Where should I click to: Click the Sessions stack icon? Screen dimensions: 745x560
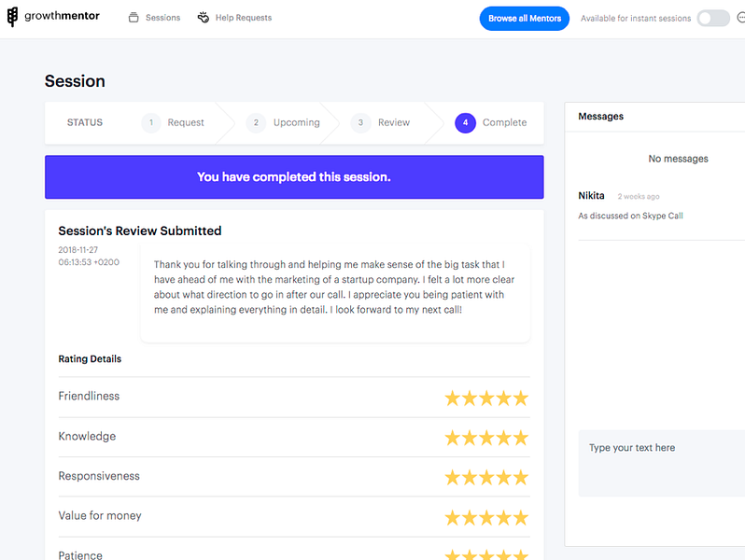pos(134,18)
